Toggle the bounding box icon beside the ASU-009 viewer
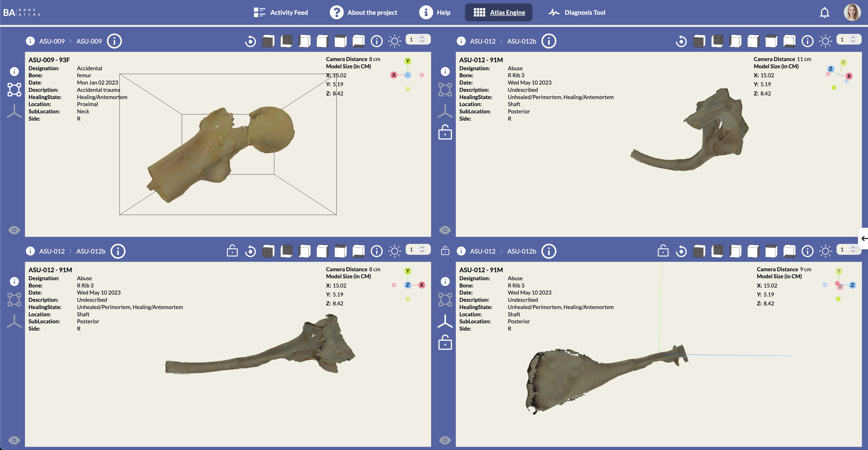The image size is (868, 450). coord(14,90)
